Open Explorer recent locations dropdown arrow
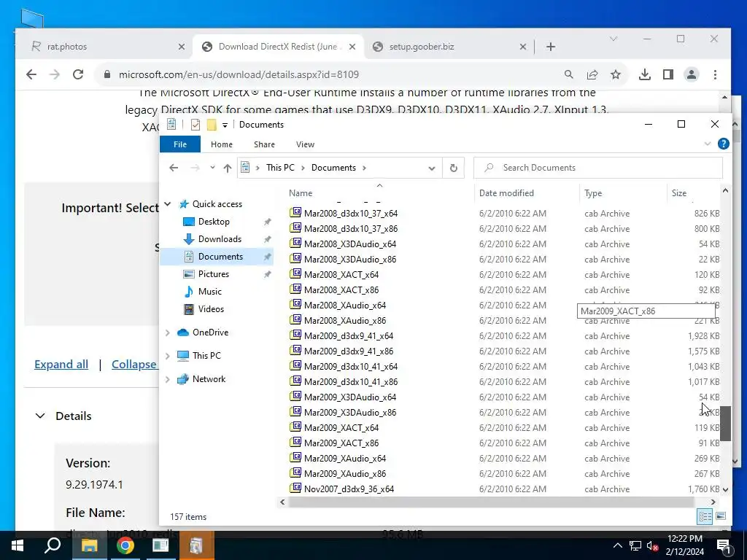Image resolution: width=747 pixels, height=560 pixels. click(x=212, y=168)
